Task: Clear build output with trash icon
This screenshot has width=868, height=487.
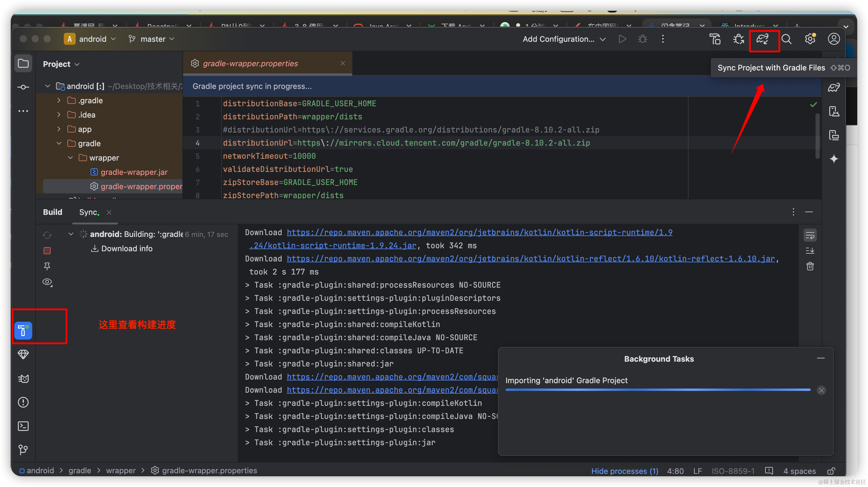Action: point(810,266)
